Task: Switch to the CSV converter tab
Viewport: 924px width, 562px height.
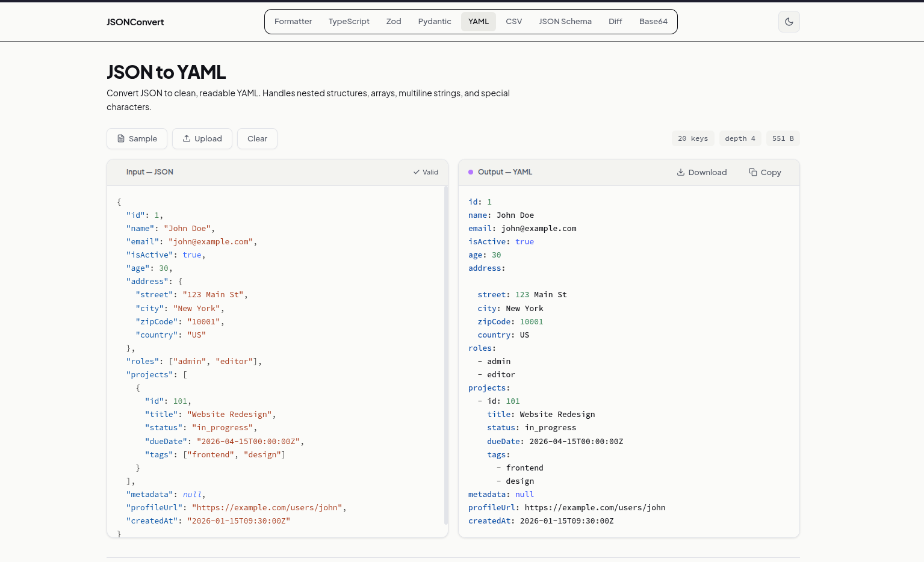Action: point(513,21)
